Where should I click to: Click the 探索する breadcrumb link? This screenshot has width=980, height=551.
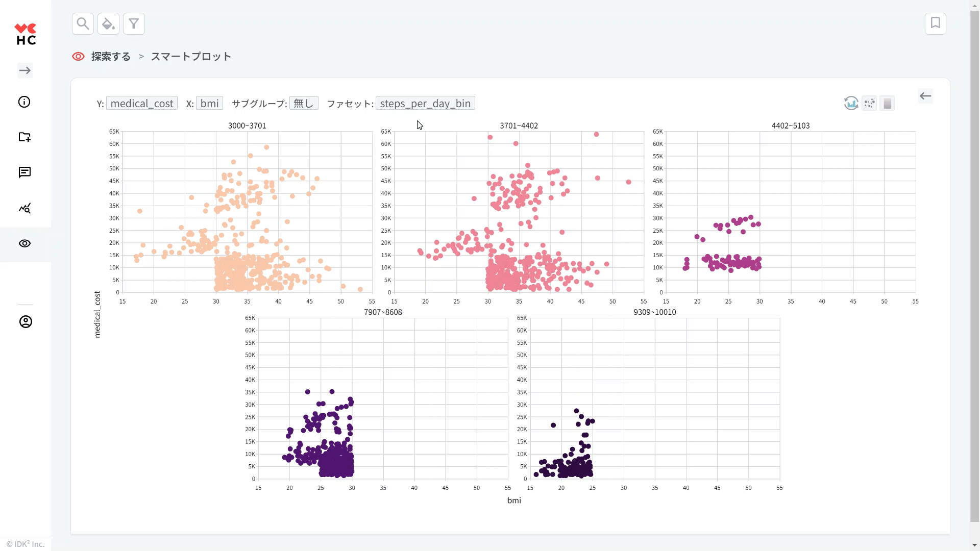[111, 57]
